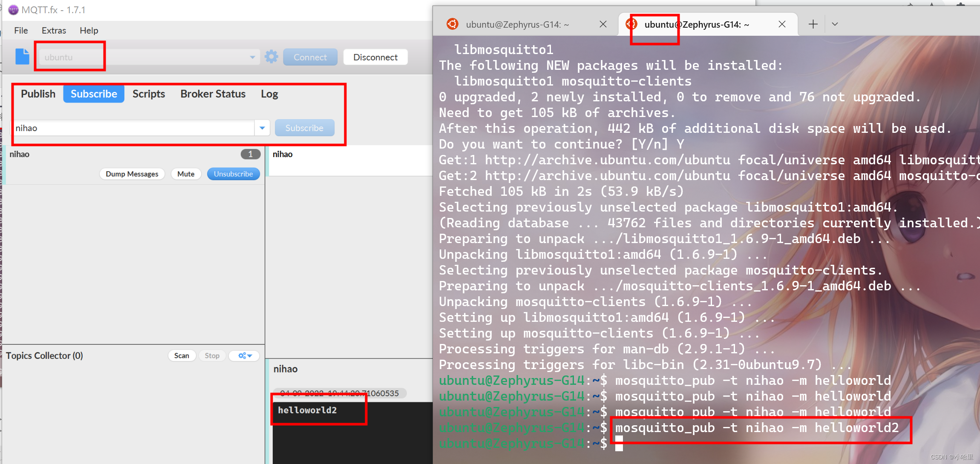Close the second ubuntu terminal tab
The width and height of the screenshot is (980, 464).
[x=782, y=24]
